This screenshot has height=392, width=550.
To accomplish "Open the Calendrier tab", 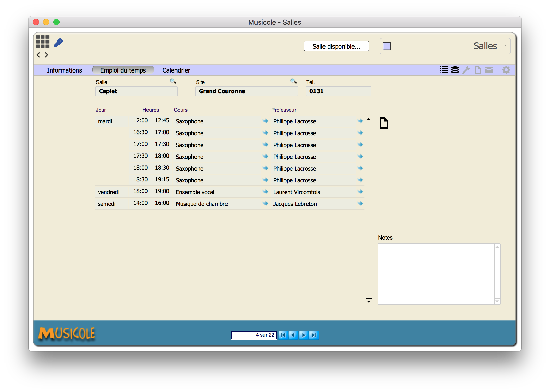I will pyautogui.click(x=176, y=70).
